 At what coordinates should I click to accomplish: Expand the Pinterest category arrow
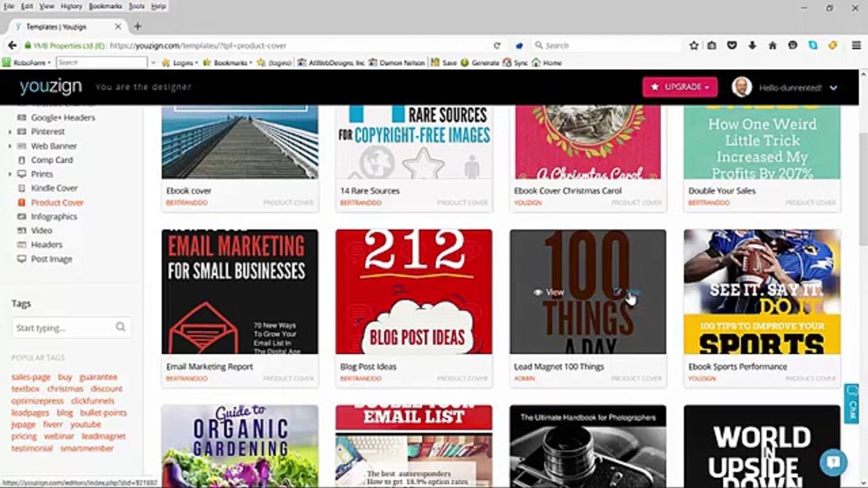tap(10, 131)
